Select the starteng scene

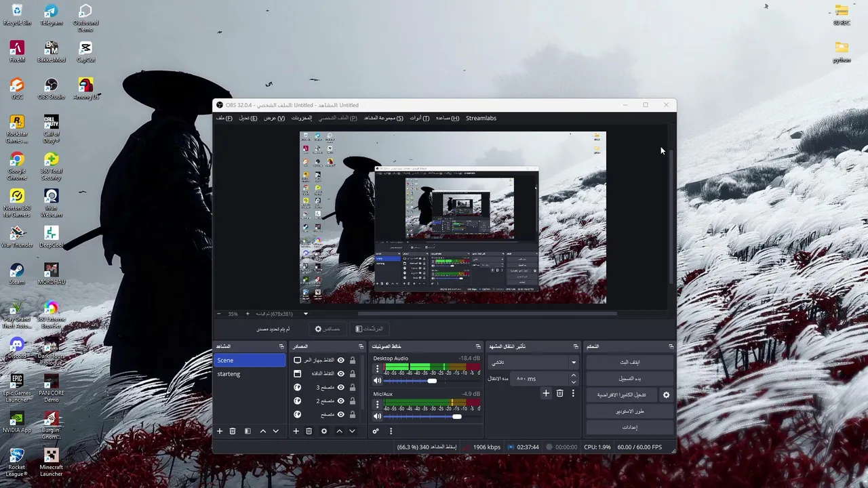250,374
